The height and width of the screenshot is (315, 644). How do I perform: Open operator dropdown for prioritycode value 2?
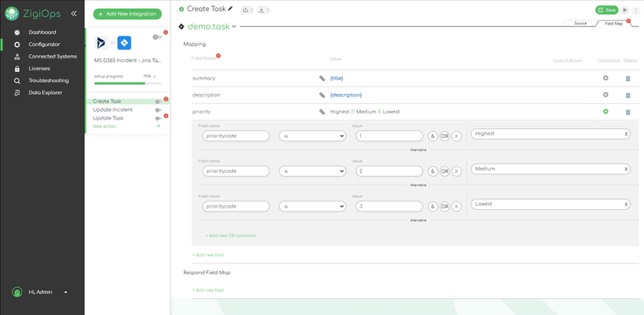coord(313,171)
